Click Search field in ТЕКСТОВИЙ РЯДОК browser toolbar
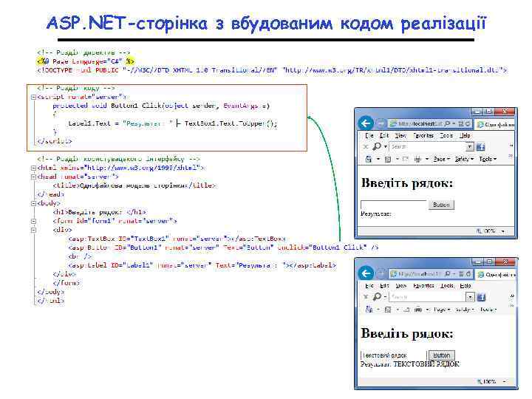Image resolution: width=532 pixels, height=399 pixels. click(428, 298)
